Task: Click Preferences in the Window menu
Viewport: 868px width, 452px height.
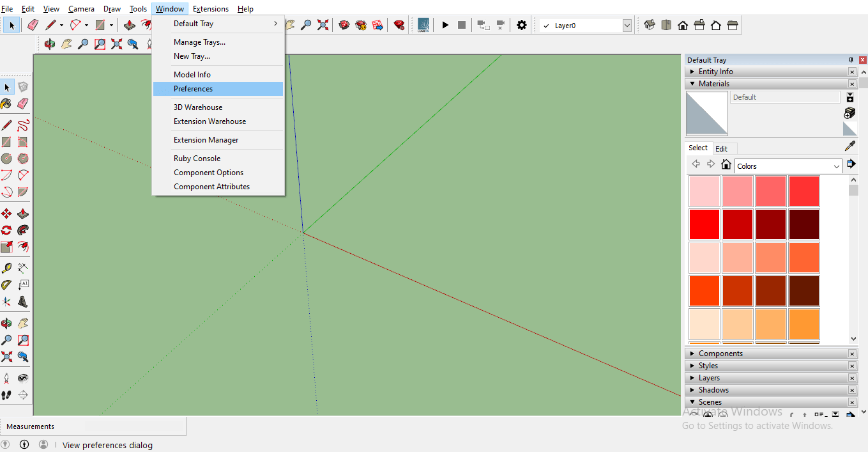Action: (193, 89)
